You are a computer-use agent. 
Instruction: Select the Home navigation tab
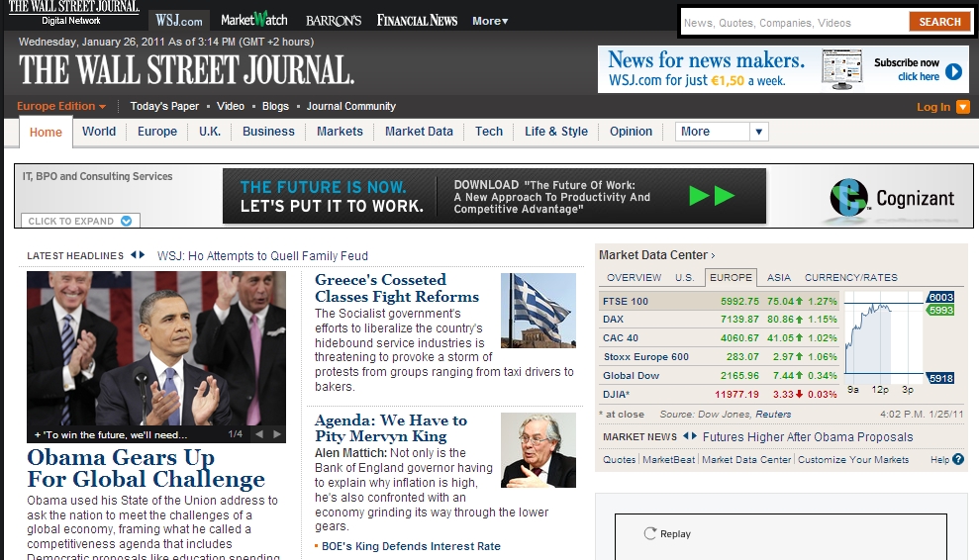[46, 133]
